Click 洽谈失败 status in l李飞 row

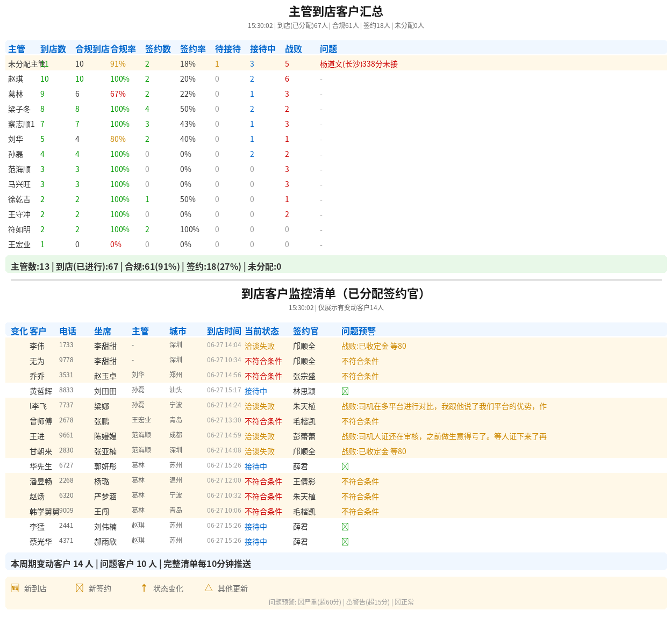pos(260,406)
